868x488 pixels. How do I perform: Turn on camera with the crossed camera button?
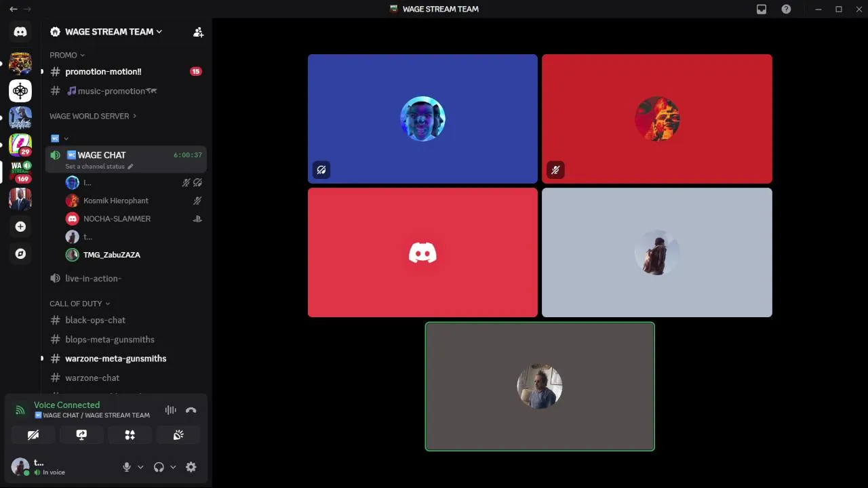pyautogui.click(x=33, y=435)
